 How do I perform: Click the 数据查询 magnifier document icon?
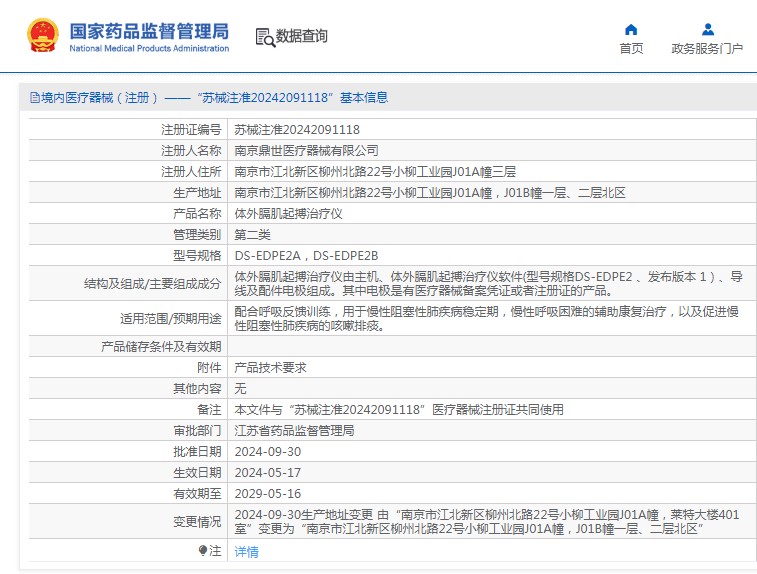(x=264, y=37)
